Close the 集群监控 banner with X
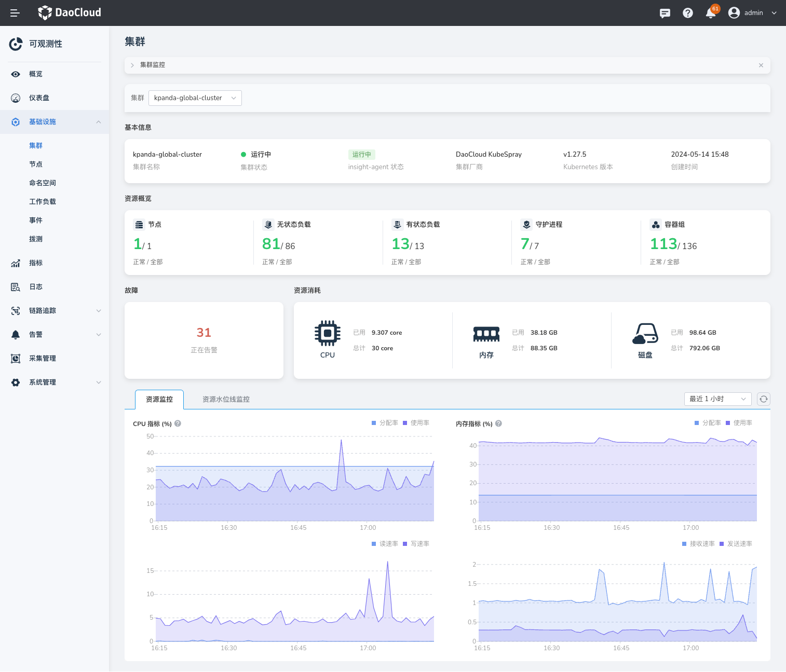 click(761, 65)
